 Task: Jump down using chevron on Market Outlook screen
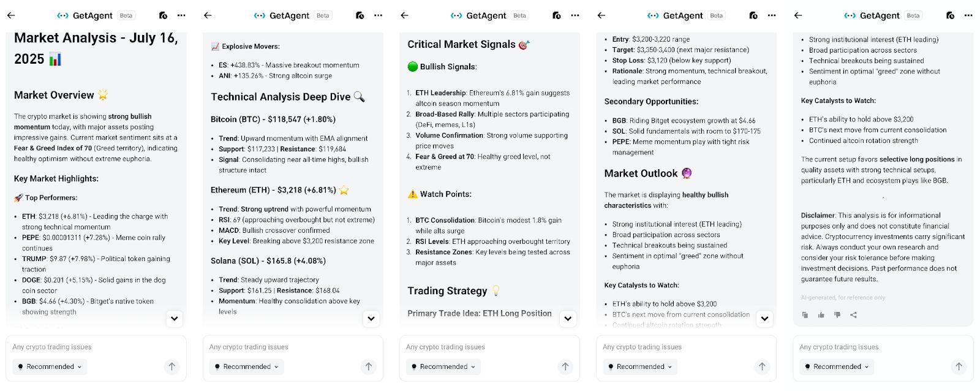764,318
